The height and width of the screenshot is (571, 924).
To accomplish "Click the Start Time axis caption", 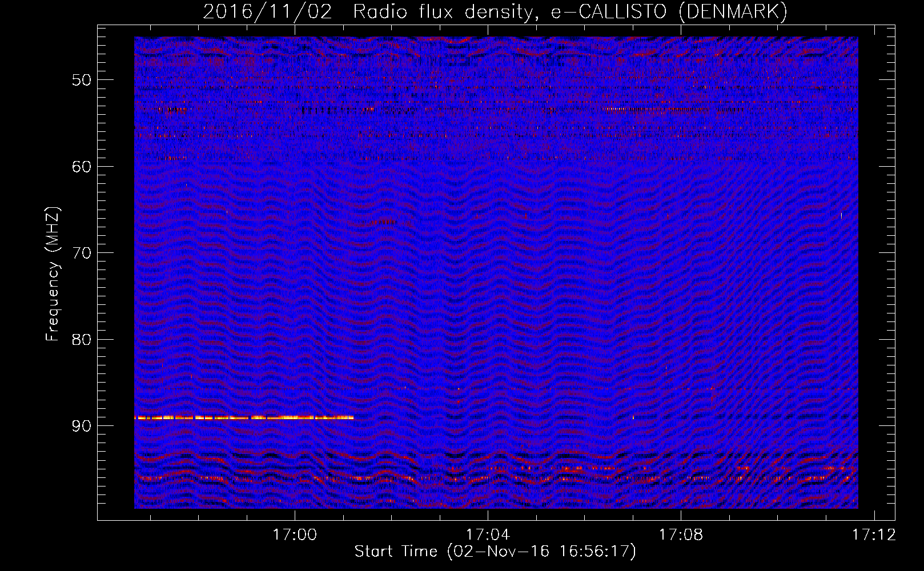I will [495, 552].
